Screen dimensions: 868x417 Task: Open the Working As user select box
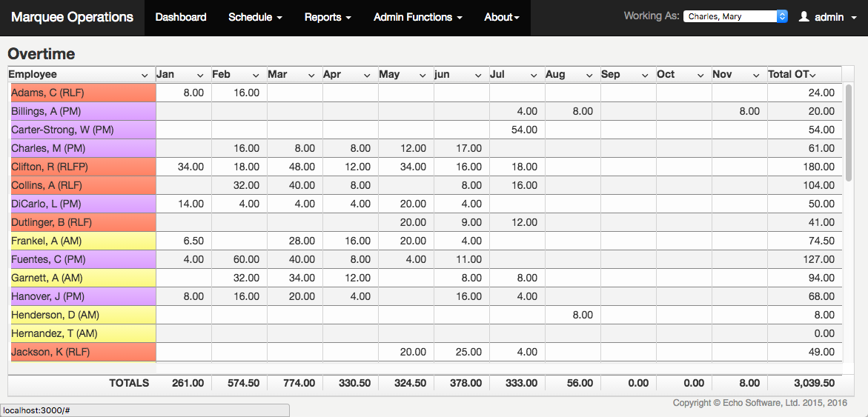click(x=735, y=16)
